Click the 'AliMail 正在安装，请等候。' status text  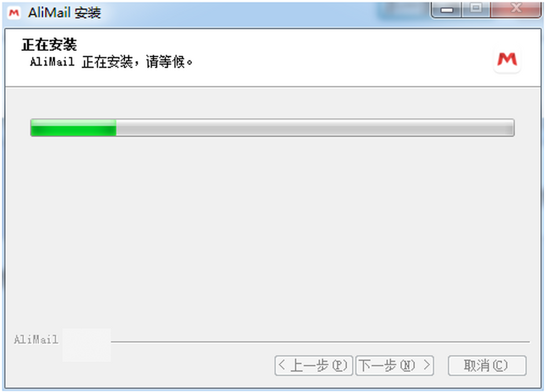[112, 62]
